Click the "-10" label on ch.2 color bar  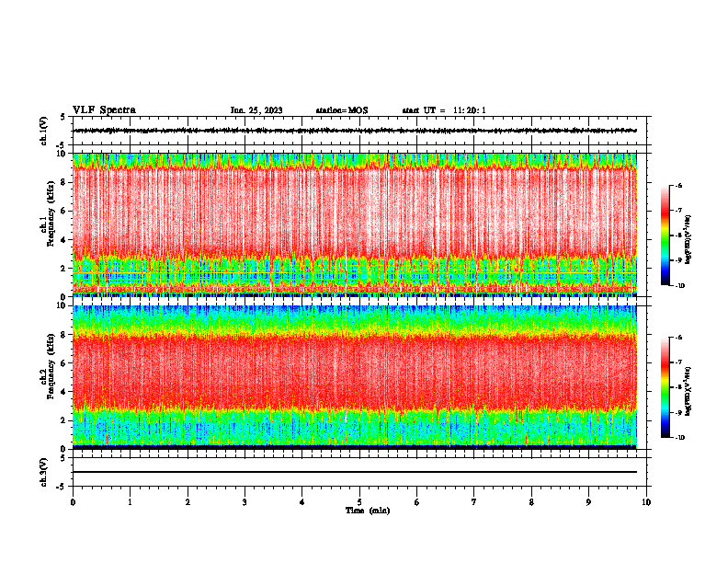(679, 437)
